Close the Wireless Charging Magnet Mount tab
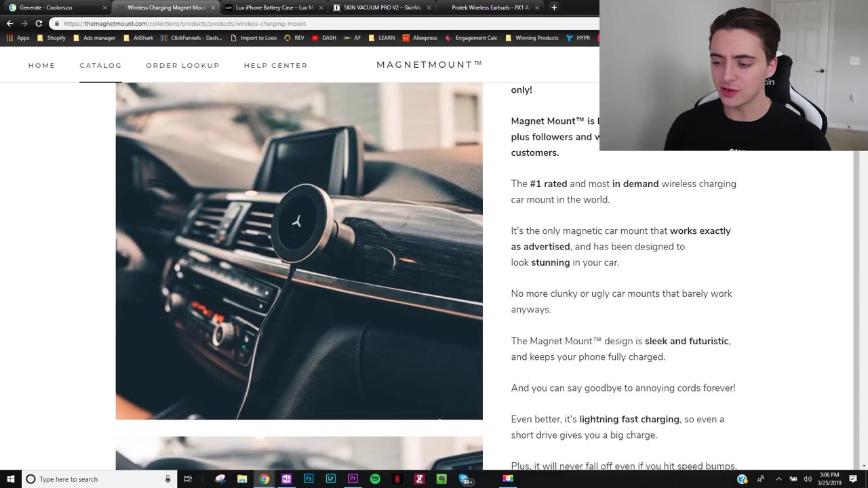The width and height of the screenshot is (868, 488). 213,7
